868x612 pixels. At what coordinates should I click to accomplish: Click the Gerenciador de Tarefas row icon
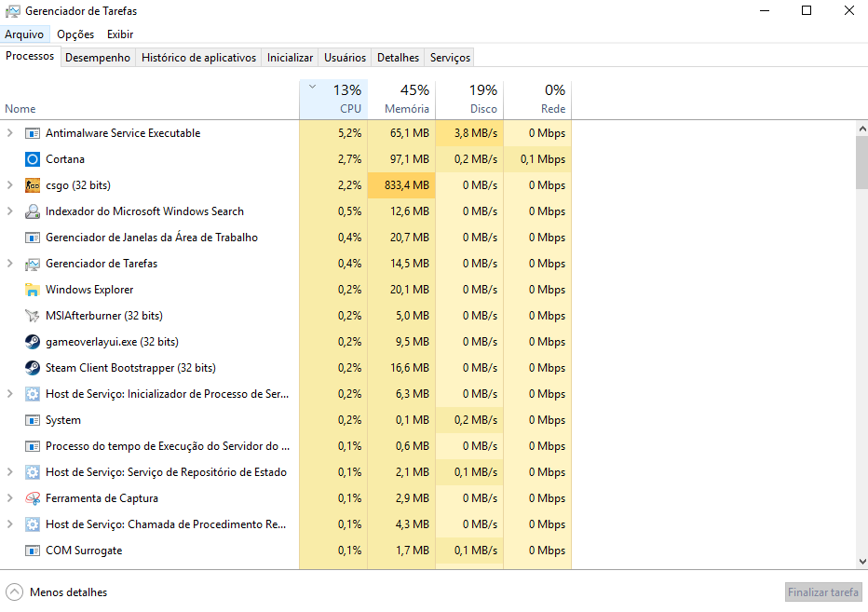coord(33,264)
